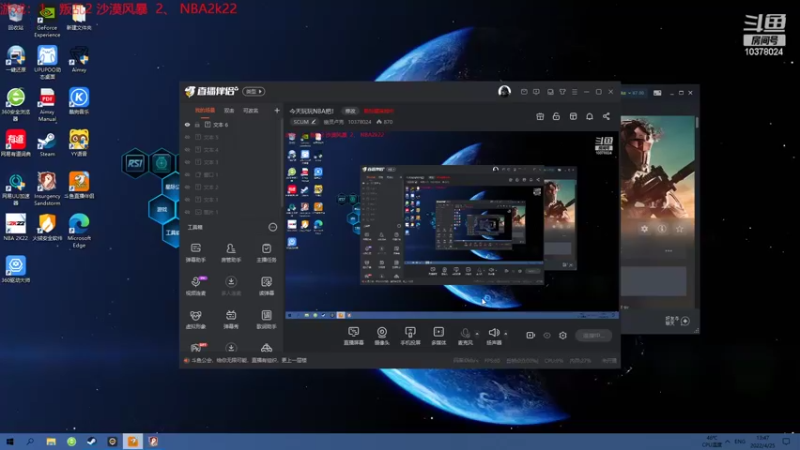Screen dimensions: 800x450
Task: Select the 图片 1 layer row
Action: point(232,212)
